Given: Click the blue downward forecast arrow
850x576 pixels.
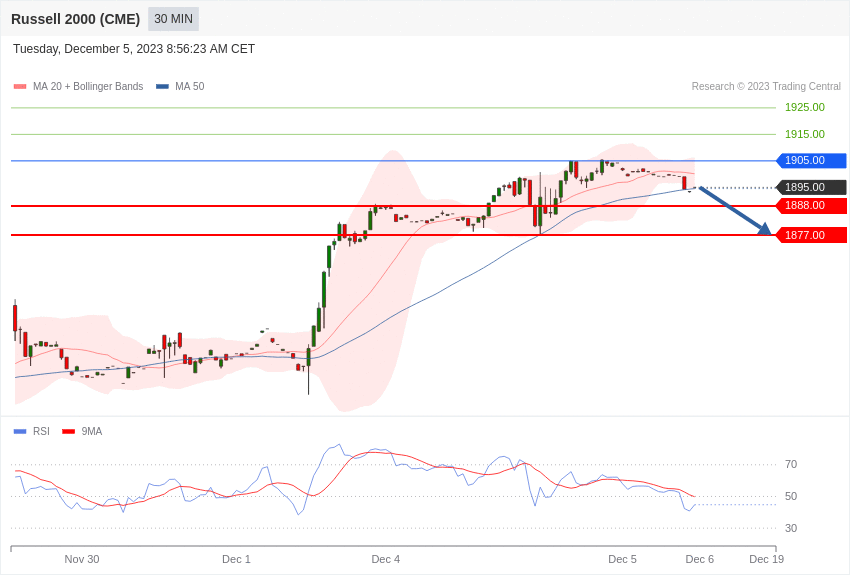Looking at the screenshot, I should (x=735, y=211).
